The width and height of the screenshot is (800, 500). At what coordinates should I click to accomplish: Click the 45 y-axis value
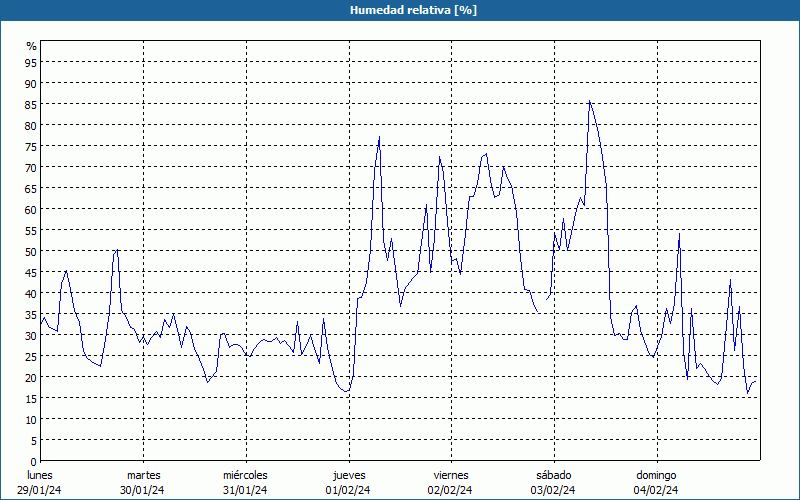coord(31,272)
